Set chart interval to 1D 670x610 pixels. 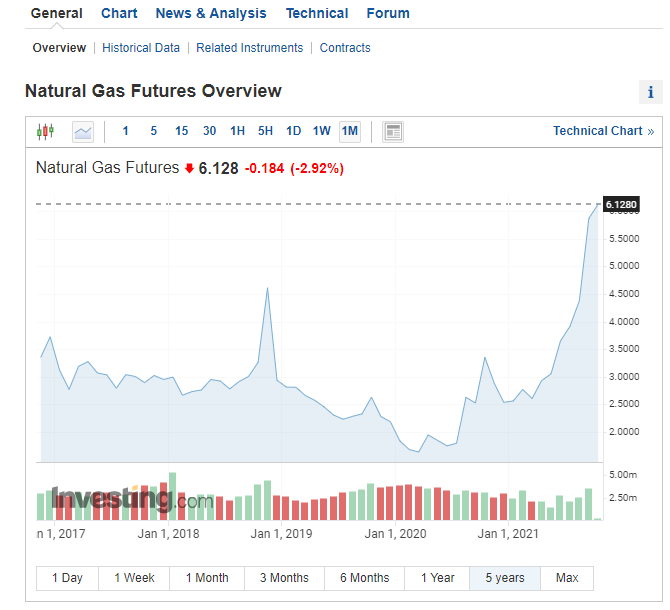pyautogui.click(x=294, y=131)
